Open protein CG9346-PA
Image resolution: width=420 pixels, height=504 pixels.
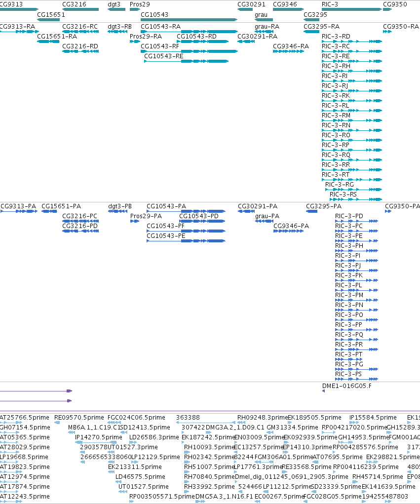[x=291, y=226]
